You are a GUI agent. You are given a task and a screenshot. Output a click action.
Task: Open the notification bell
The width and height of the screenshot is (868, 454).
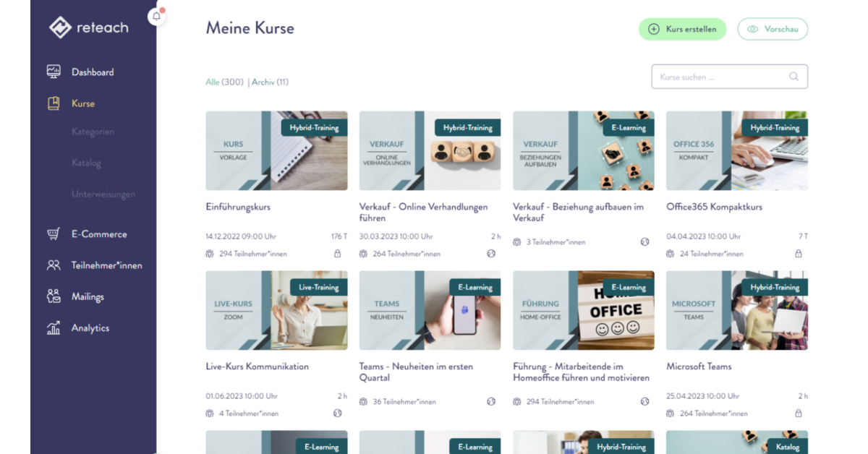pyautogui.click(x=156, y=17)
